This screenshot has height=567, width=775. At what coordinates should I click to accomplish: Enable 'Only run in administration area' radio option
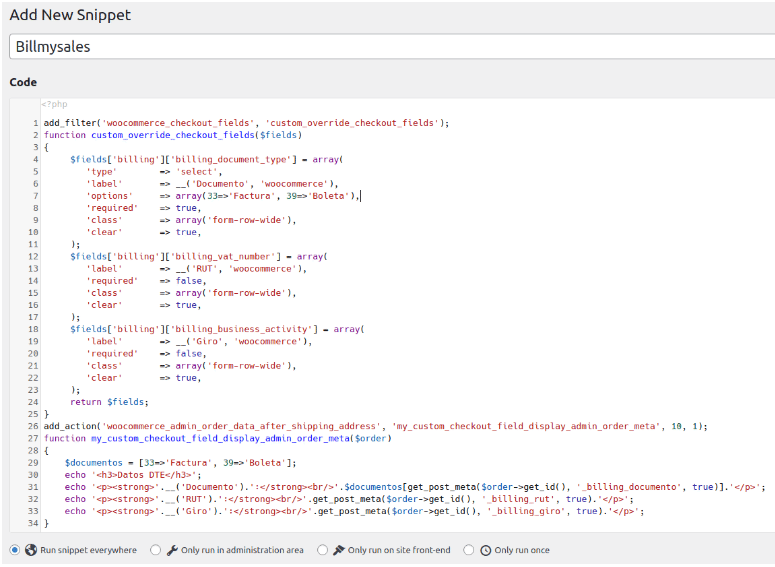[155, 550]
